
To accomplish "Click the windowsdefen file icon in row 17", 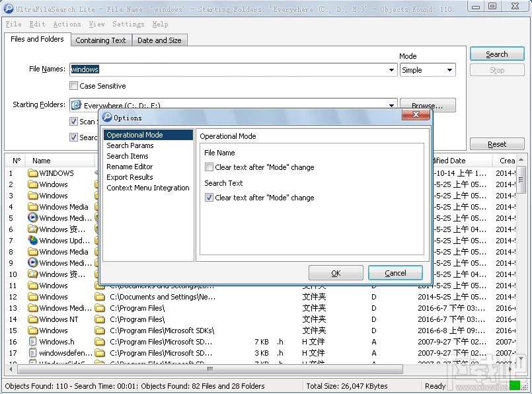I will [33, 352].
